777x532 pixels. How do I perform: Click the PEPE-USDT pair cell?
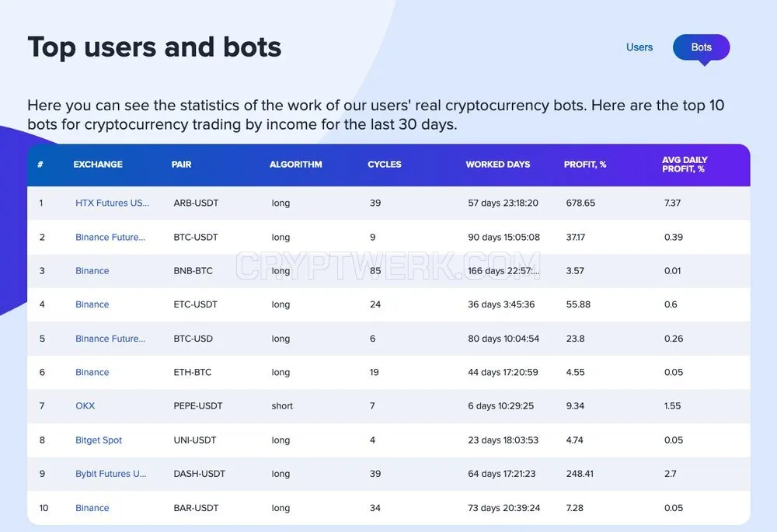tap(197, 406)
